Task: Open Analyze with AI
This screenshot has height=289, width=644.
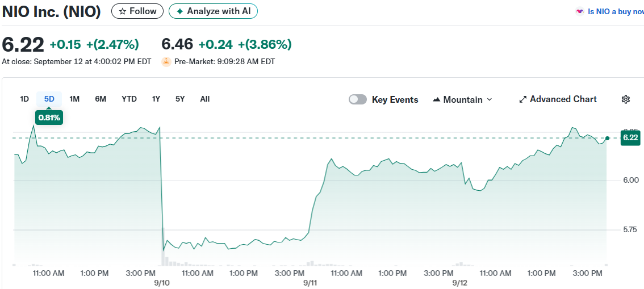Action: (x=213, y=11)
